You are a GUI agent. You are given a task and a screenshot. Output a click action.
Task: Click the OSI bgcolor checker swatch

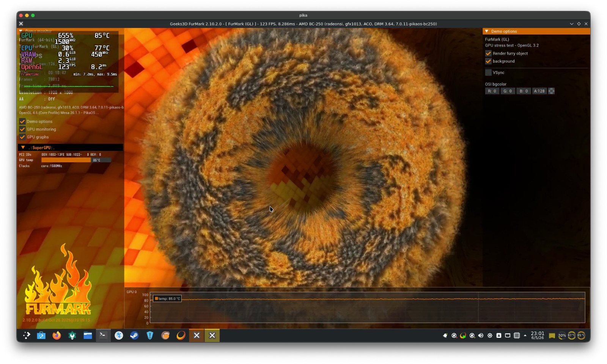552,91
